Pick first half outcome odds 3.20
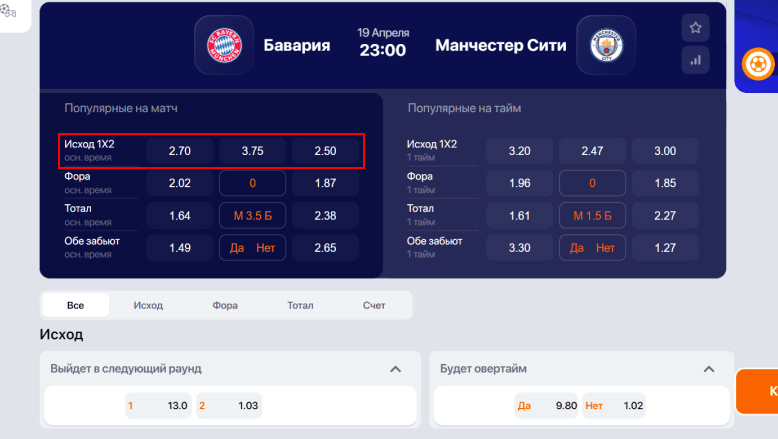 [520, 152]
